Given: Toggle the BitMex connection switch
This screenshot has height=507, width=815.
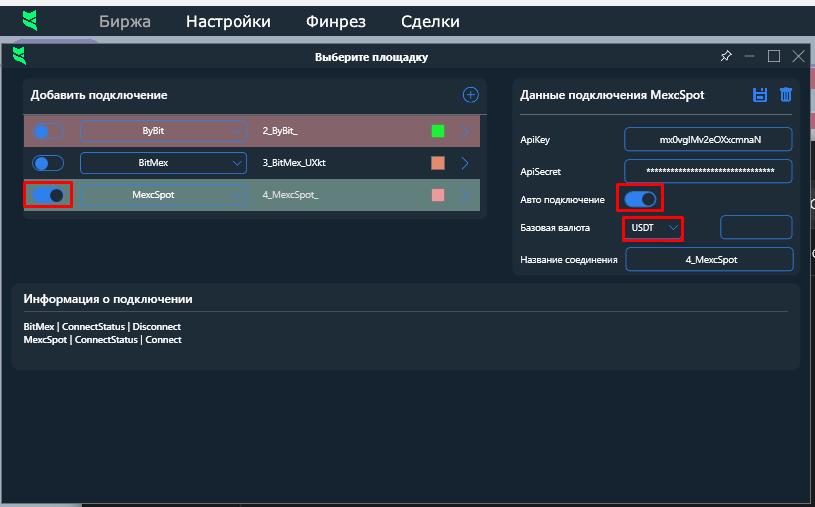Looking at the screenshot, I should (48, 163).
